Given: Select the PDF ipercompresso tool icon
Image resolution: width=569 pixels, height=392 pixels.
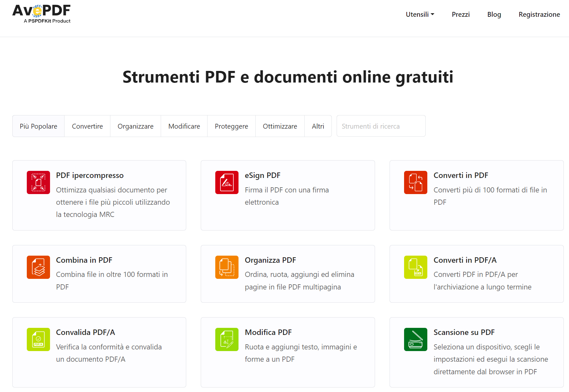Looking at the screenshot, I should pyautogui.click(x=38, y=182).
